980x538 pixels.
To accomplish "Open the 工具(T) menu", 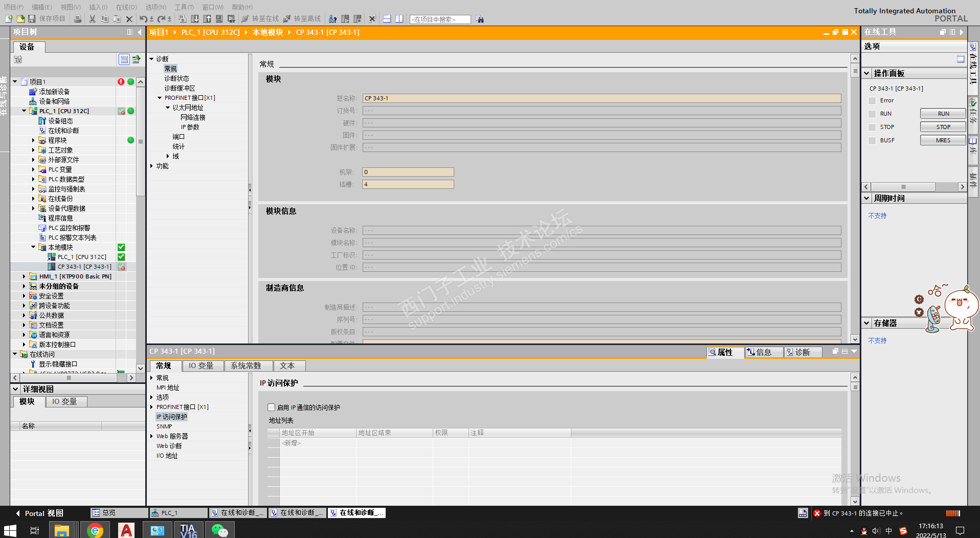I will (x=184, y=7).
